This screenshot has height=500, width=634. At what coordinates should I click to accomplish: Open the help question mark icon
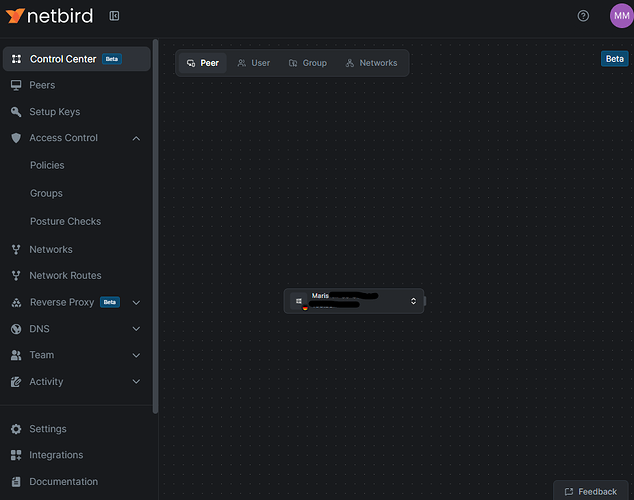(583, 16)
